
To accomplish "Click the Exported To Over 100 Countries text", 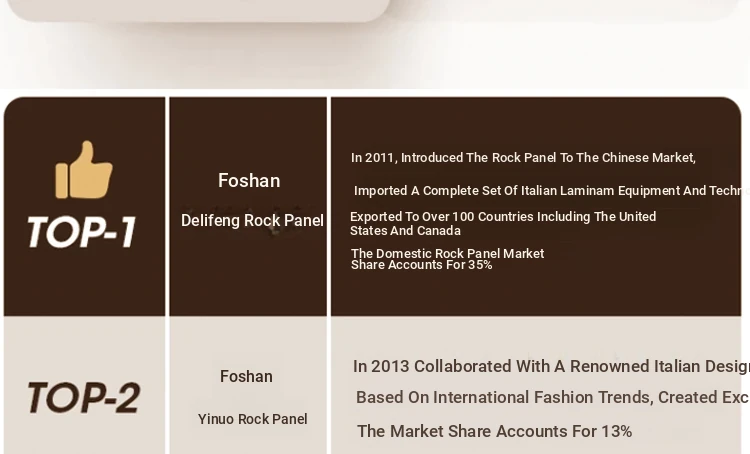I will click(503, 217).
